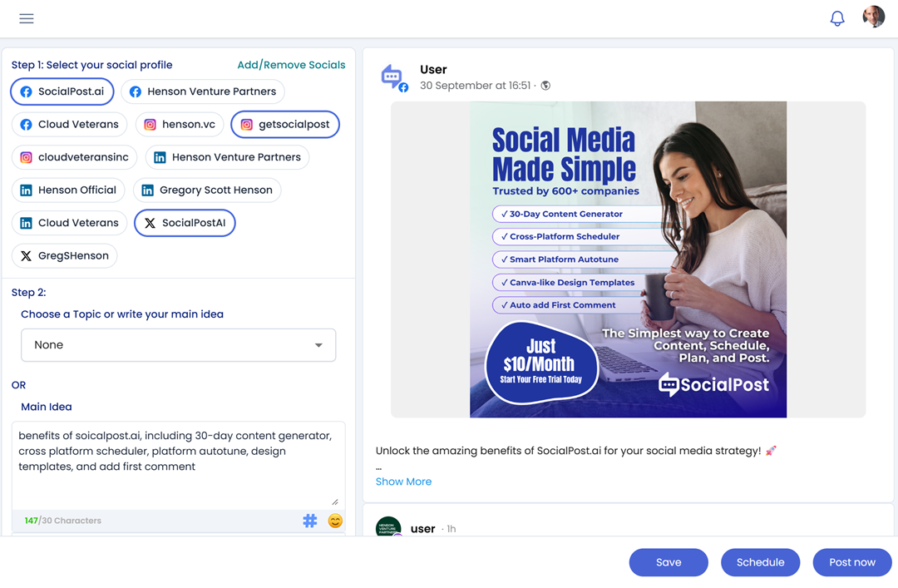Click the Post now button
The image size is (898, 588).
[851, 562]
